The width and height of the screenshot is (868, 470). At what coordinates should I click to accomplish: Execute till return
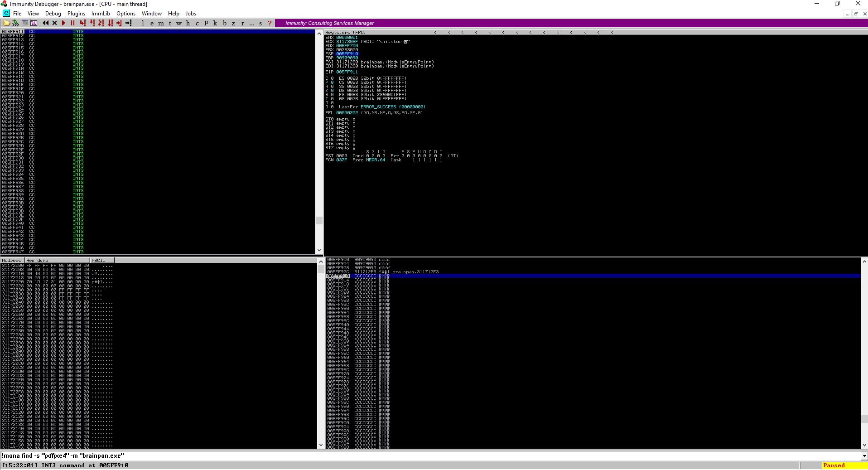pyautogui.click(x=119, y=23)
